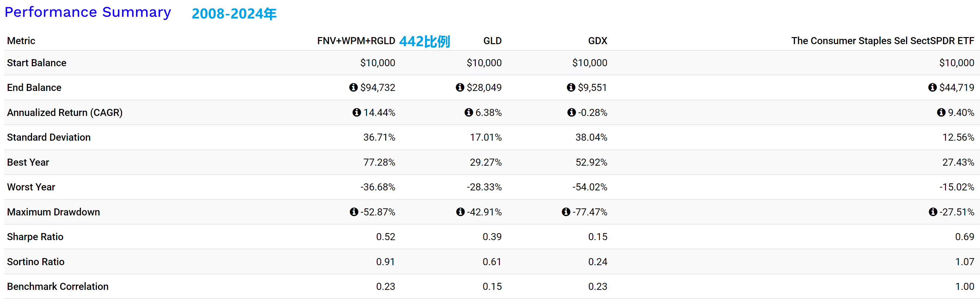Click the Maximum Drawdown row label

(54, 212)
